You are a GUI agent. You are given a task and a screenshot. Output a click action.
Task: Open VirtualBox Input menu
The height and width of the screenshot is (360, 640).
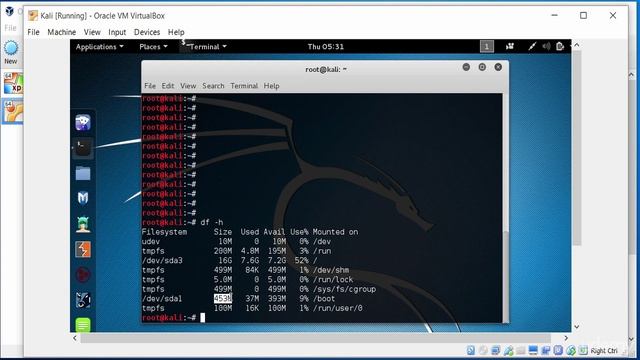tap(117, 32)
